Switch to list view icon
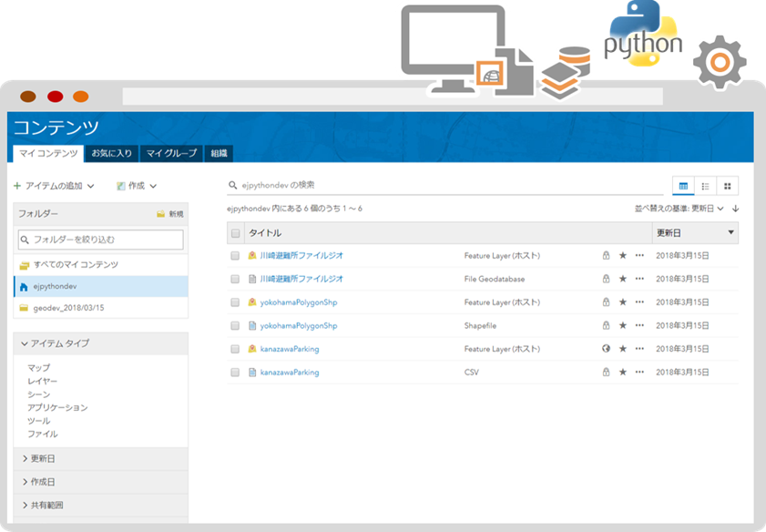 coord(705,186)
